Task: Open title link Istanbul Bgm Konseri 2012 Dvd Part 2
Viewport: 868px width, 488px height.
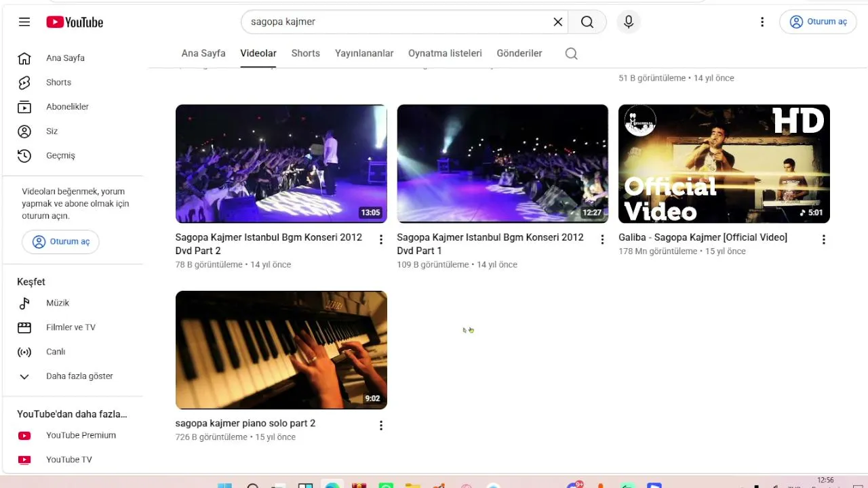Action: coord(269,244)
